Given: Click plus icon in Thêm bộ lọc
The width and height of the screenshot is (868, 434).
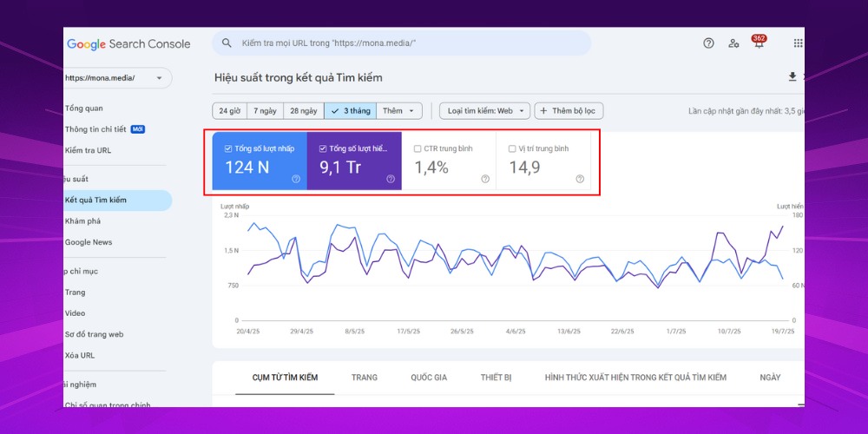Looking at the screenshot, I should click(543, 111).
